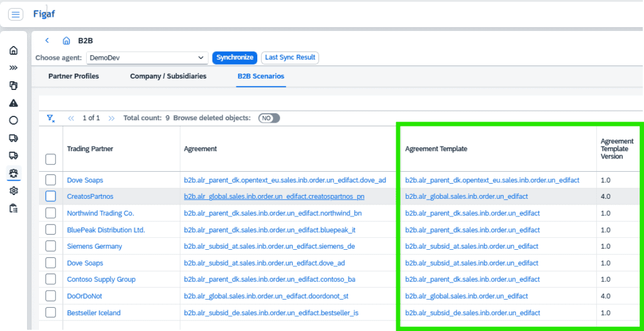Open agreement template in CreatosPartnos row

click(x=466, y=196)
